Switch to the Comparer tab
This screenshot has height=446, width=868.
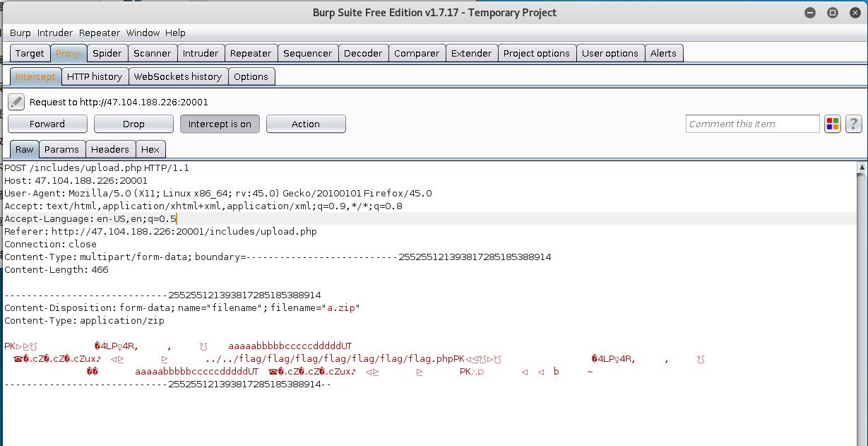[x=417, y=53]
